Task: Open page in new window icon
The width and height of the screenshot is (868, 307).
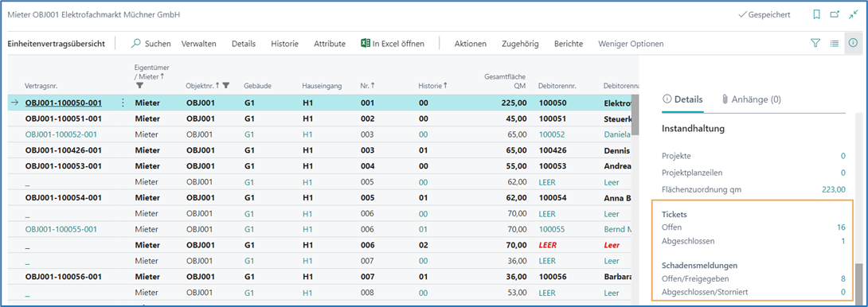Action: (835, 15)
